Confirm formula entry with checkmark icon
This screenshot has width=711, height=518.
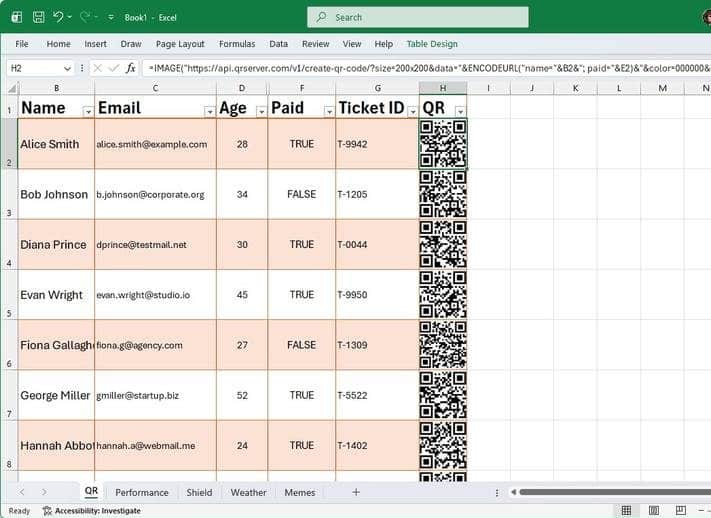(x=113, y=68)
